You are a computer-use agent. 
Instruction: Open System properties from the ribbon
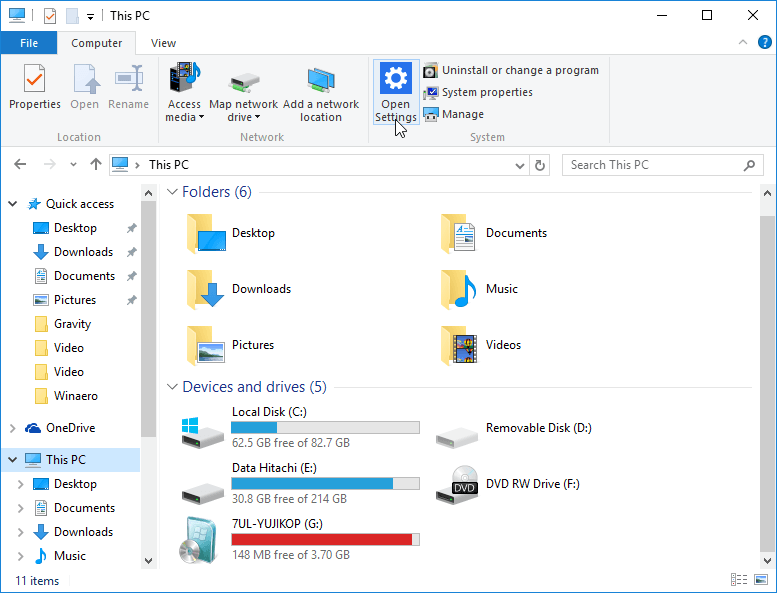coord(478,92)
